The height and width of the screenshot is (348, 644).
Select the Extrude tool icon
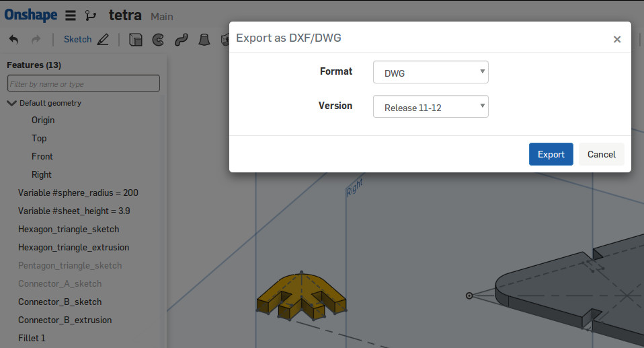pyautogui.click(x=136, y=40)
